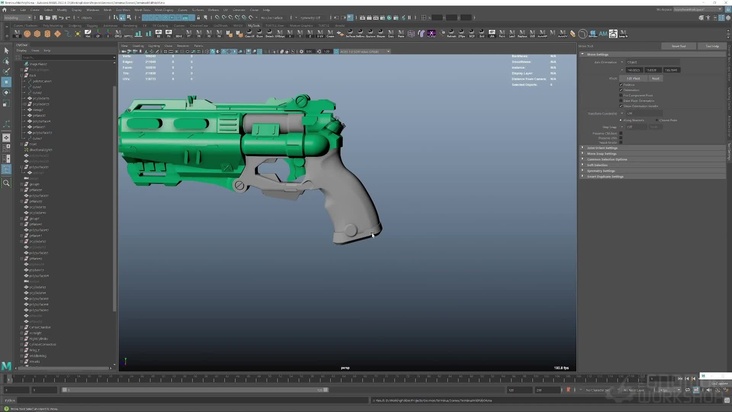
Task: Enable Bake Pivot Orientation checkbox
Action: [x=621, y=101]
